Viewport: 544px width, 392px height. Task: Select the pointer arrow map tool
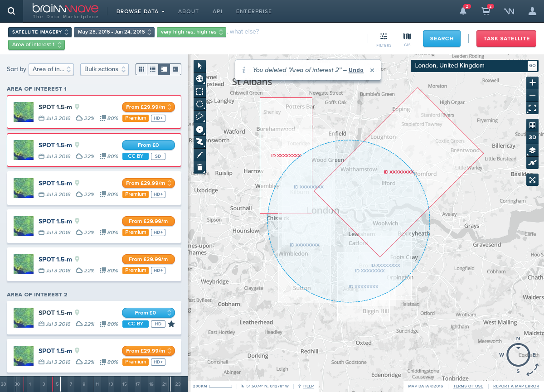[x=199, y=66]
